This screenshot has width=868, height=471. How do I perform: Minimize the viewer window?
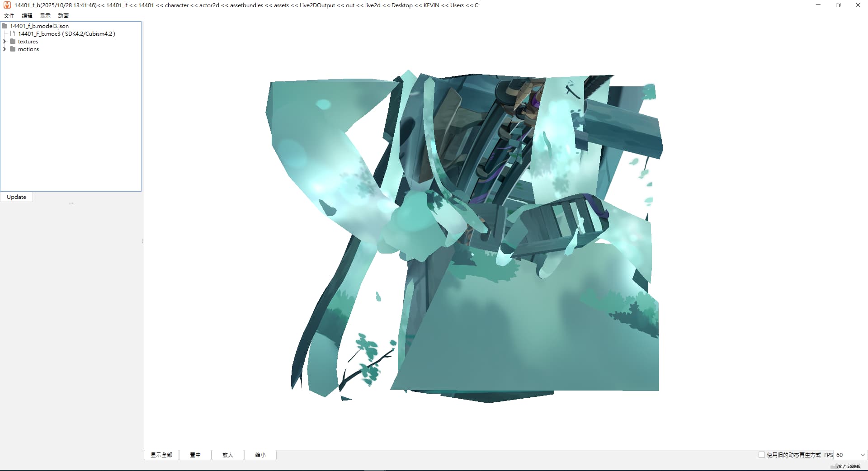[818, 5]
